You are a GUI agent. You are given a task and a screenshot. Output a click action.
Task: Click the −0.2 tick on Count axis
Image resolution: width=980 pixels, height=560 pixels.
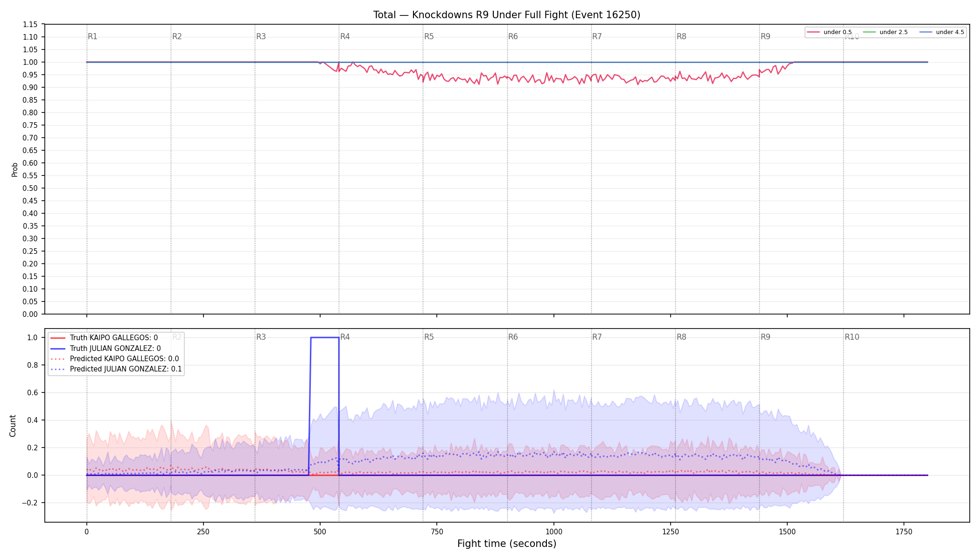coord(30,503)
